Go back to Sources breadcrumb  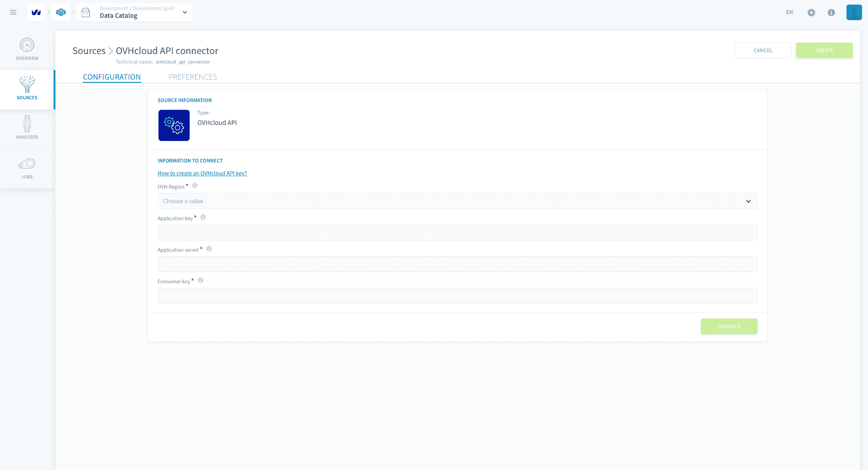pos(89,51)
